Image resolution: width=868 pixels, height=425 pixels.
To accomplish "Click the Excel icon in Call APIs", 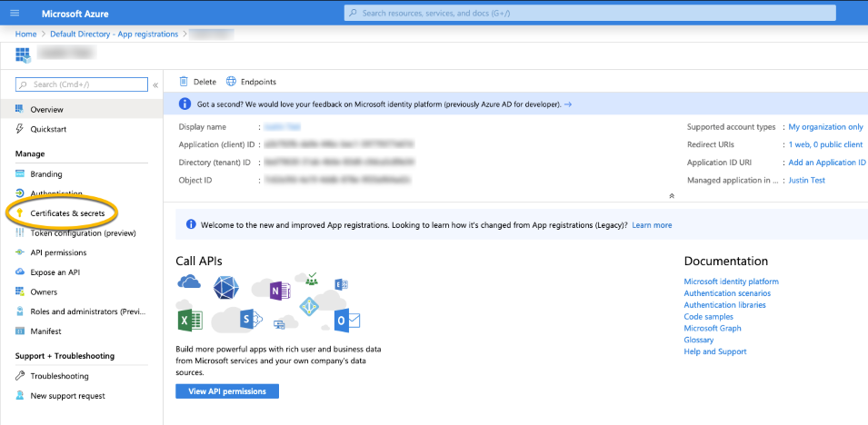I will coord(189,321).
